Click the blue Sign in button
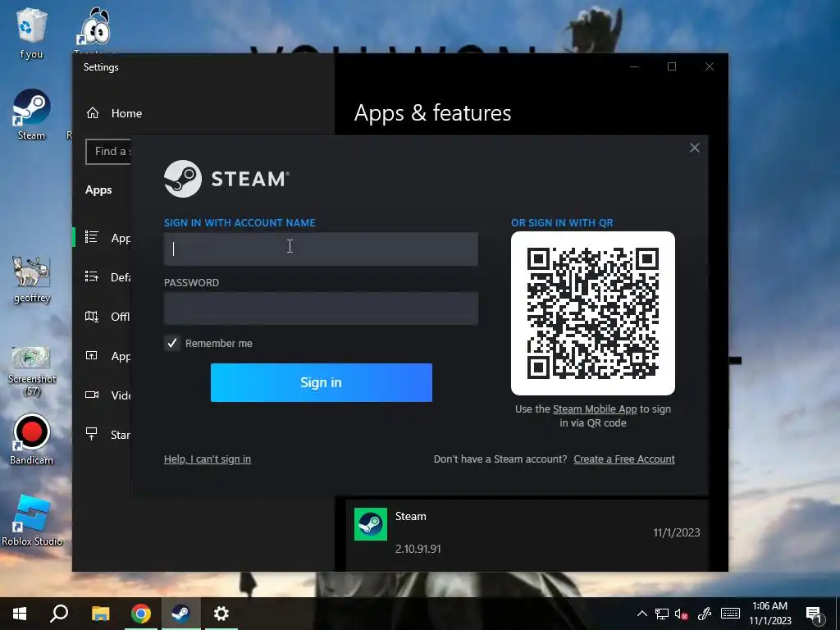Viewport: 840px width, 630px height. click(322, 382)
